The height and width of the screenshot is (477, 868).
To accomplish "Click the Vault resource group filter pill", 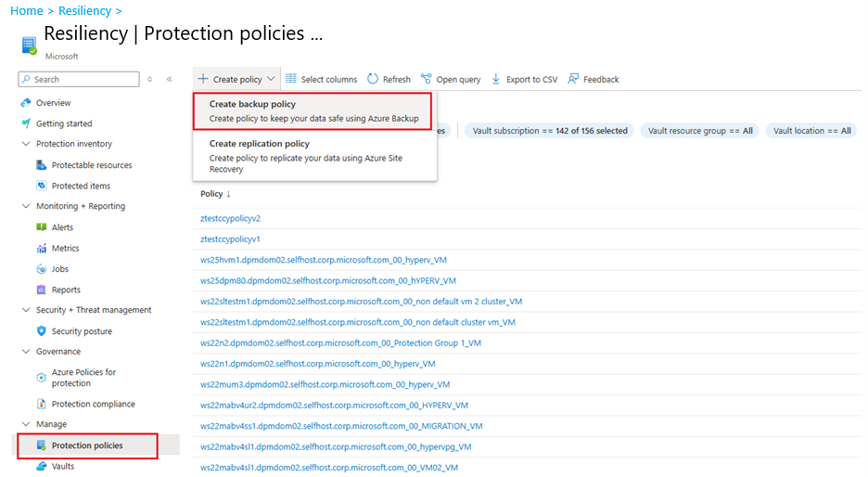I will pyautogui.click(x=700, y=131).
